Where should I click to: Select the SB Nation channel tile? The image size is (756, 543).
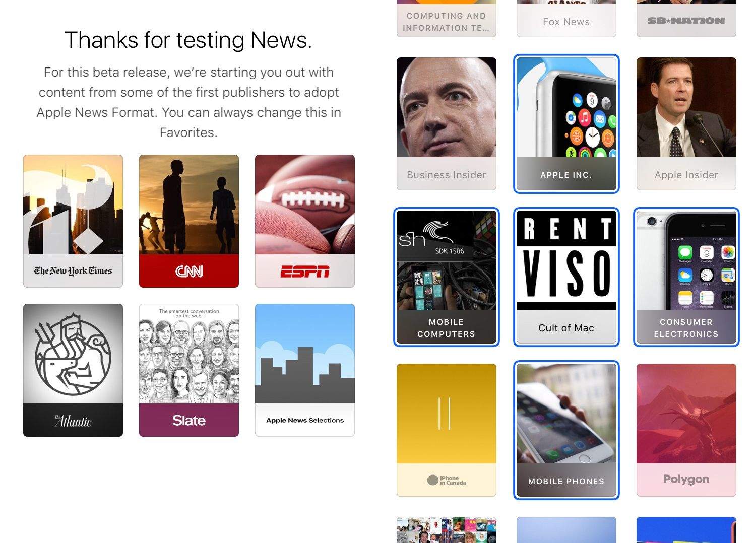pyautogui.click(x=686, y=19)
